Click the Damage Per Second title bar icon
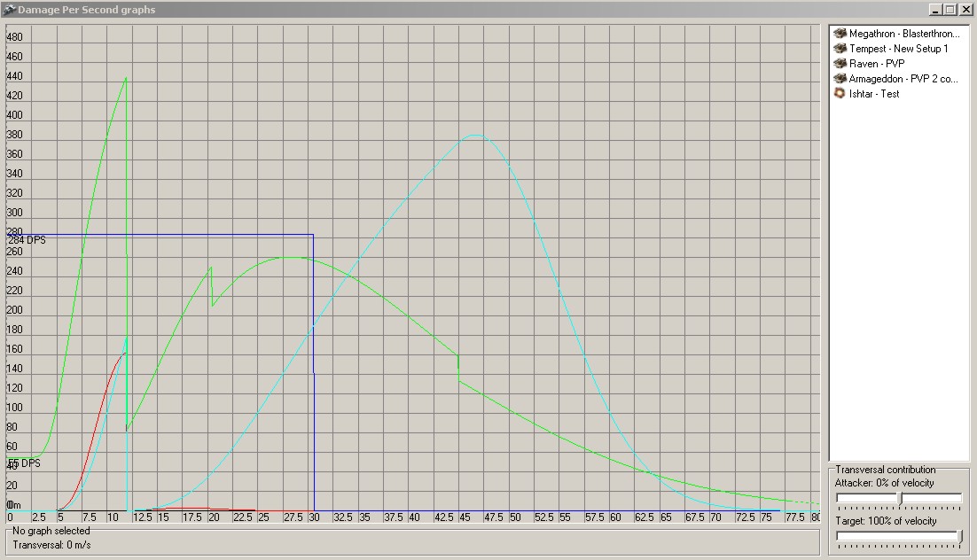The image size is (977, 560). (9, 10)
